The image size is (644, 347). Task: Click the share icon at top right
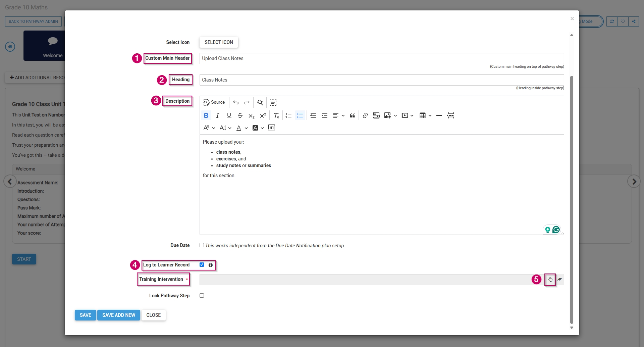(634, 21)
